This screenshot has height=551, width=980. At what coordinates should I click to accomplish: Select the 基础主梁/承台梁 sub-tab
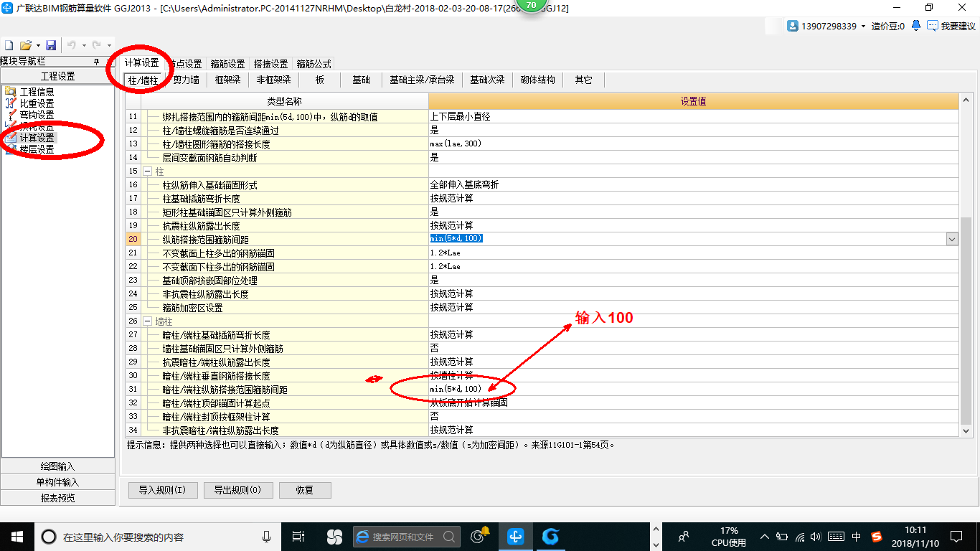click(x=422, y=80)
